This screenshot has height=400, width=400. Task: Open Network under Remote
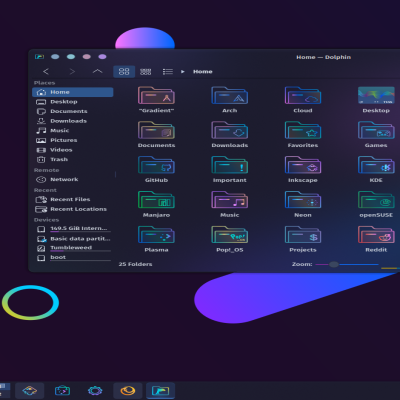point(73,179)
